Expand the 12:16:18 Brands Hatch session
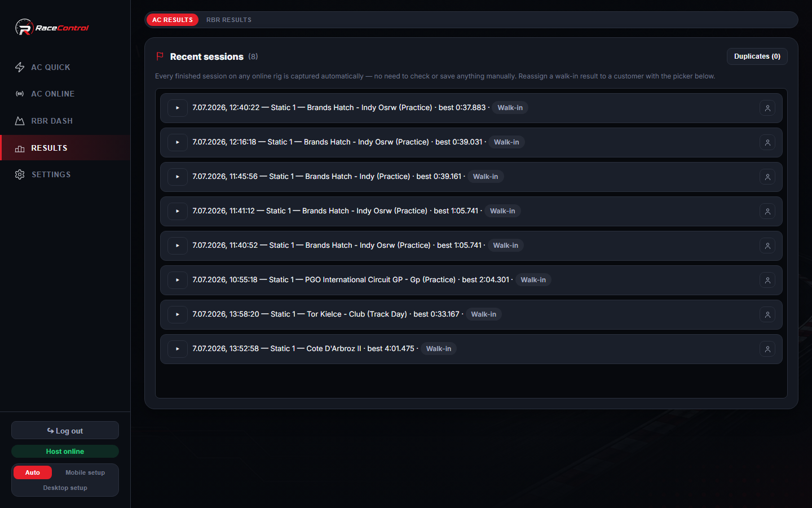Image resolution: width=812 pixels, height=508 pixels. (178, 142)
